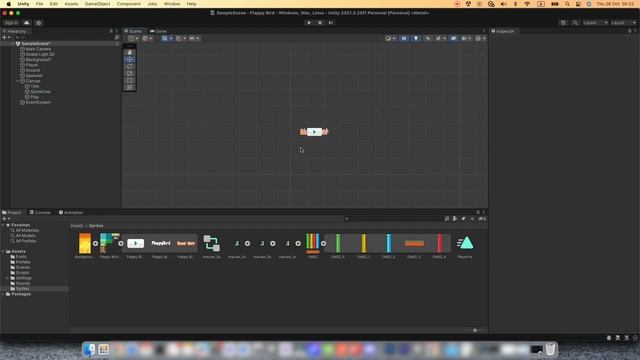
Task: Select the Move tool in Scene toolbar
Action: click(130, 59)
